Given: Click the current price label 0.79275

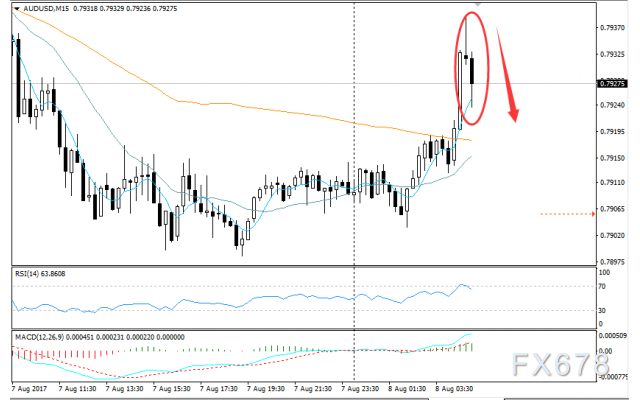Looking at the screenshot, I should point(611,84).
